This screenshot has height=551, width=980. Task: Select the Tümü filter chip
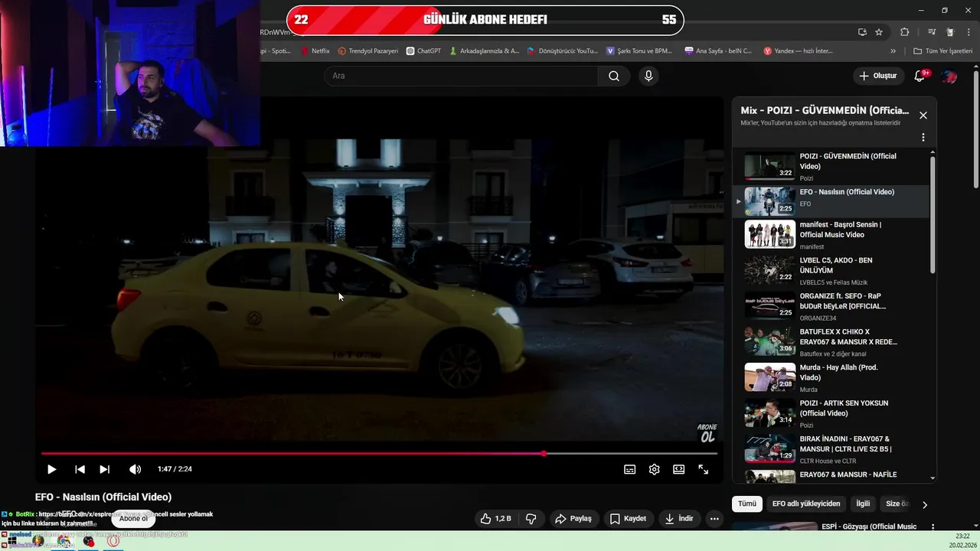(747, 504)
